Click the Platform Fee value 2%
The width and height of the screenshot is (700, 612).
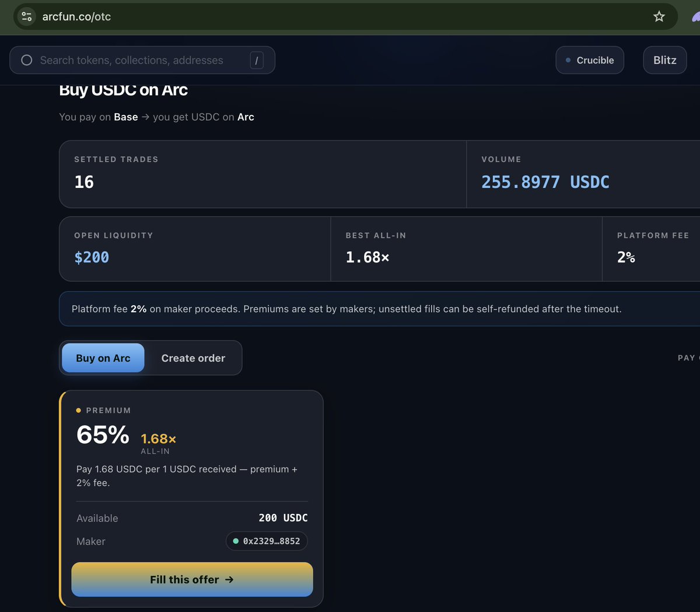626,257
